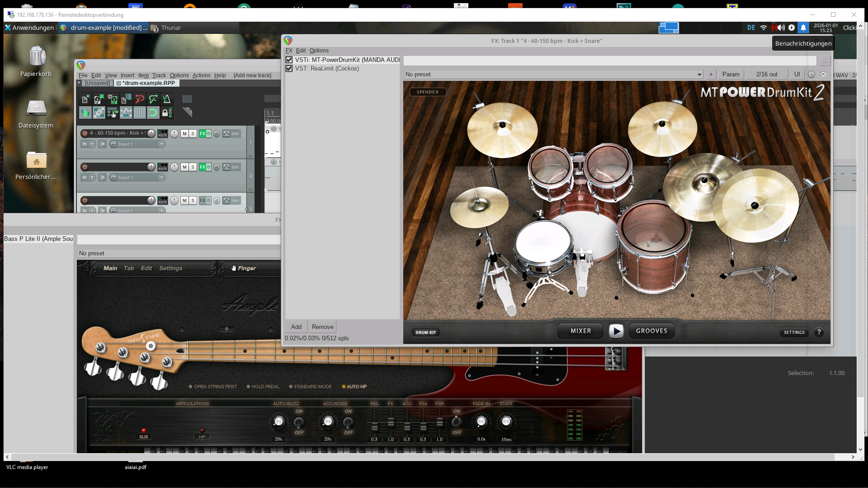Arm record on Kick + Snare track

(85, 133)
